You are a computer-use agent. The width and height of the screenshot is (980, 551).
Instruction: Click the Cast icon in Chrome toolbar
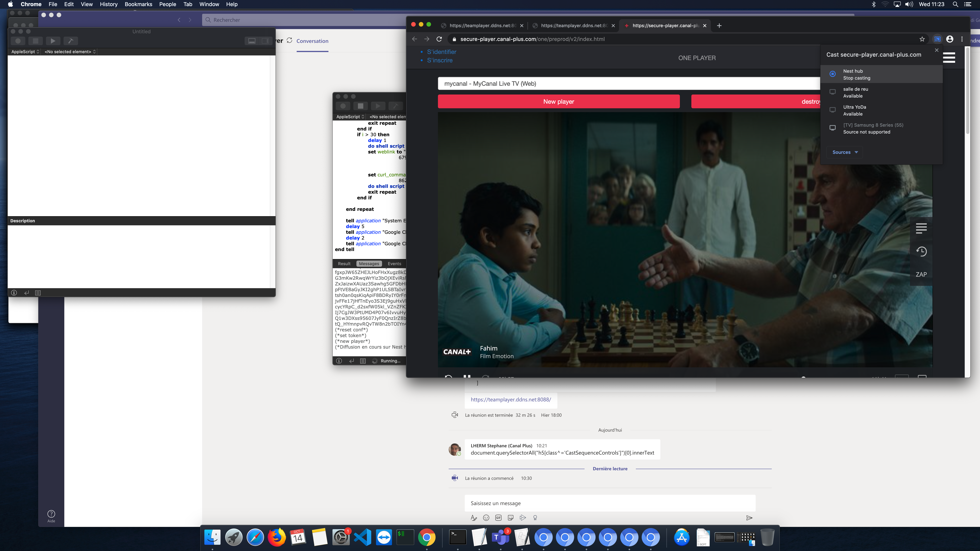pos(937,39)
